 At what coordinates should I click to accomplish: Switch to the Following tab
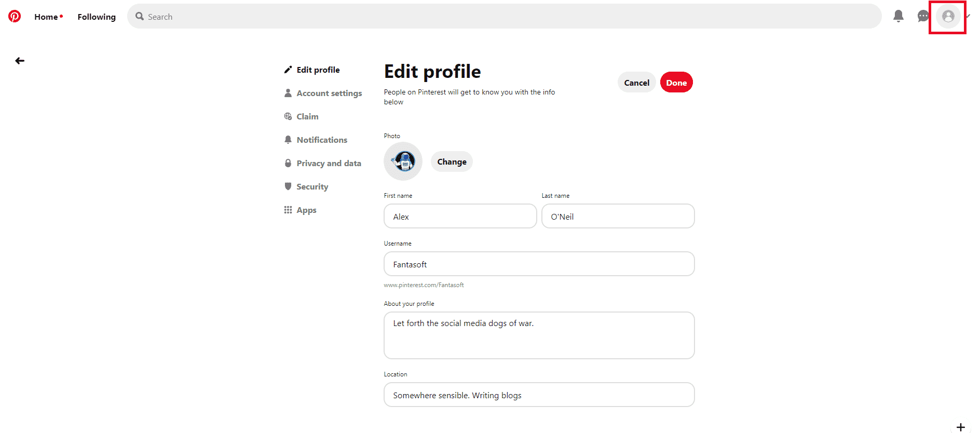[x=97, y=17]
